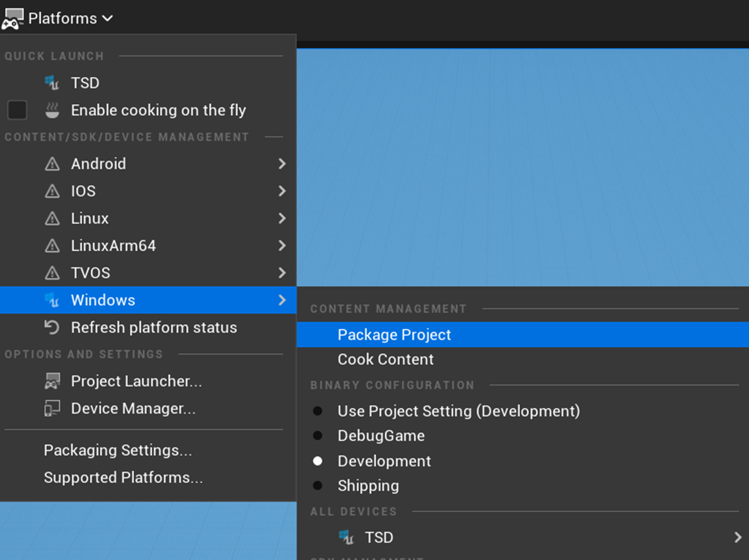Click the Platforms gamepad monitor icon
The image size is (749, 560).
tap(12, 18)
